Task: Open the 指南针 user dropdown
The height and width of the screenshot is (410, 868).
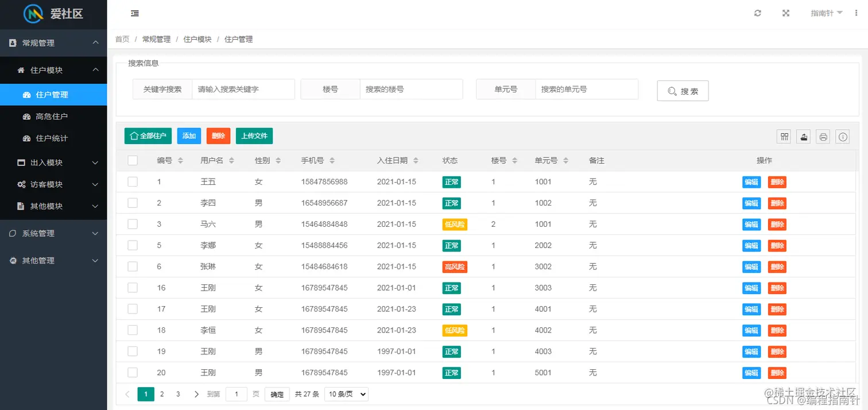Action: coord(826,13)
